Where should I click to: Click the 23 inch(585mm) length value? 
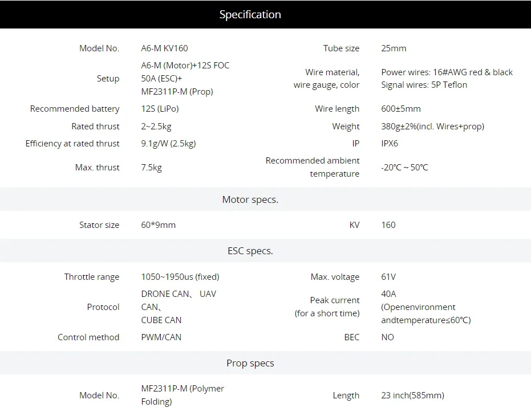coord(412,395)
